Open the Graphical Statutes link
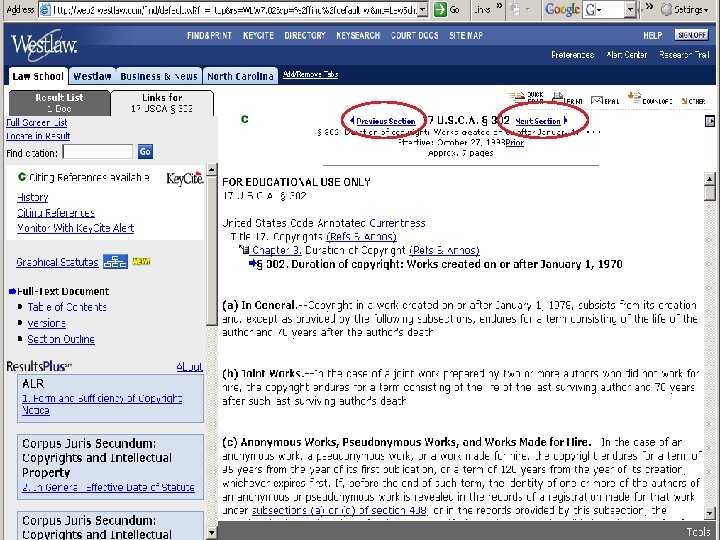The image size is (720, 540). (57, 262)
